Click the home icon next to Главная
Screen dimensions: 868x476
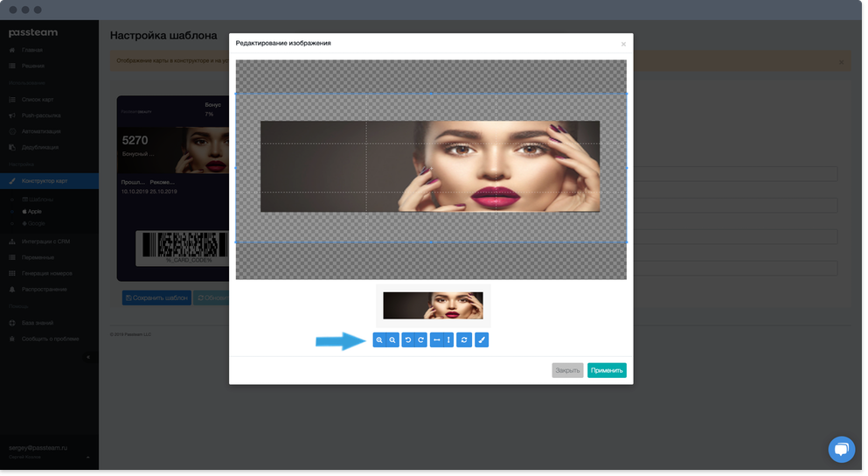pos(12,50)
